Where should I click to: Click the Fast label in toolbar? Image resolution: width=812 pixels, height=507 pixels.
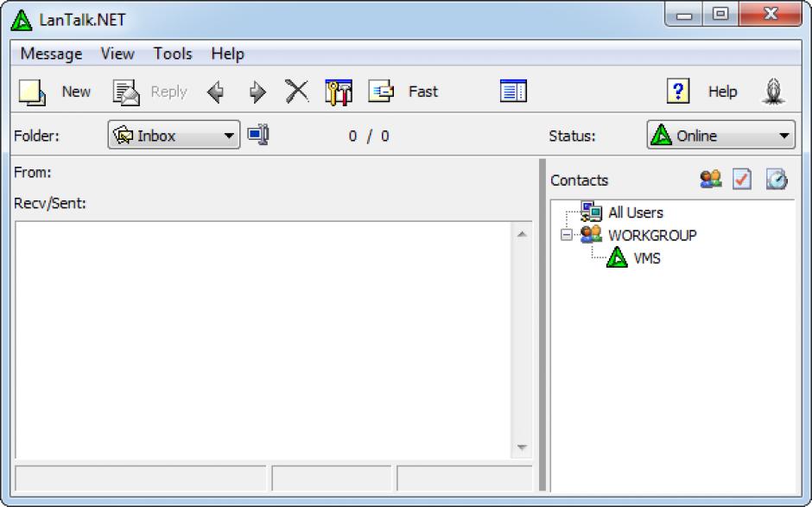(x=423, y=92)
